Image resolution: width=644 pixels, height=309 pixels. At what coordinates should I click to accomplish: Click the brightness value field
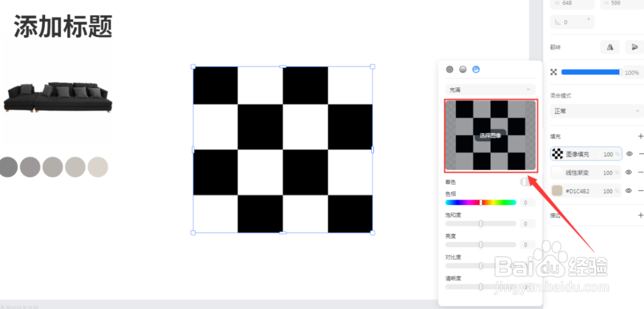(x=527, y=245)
